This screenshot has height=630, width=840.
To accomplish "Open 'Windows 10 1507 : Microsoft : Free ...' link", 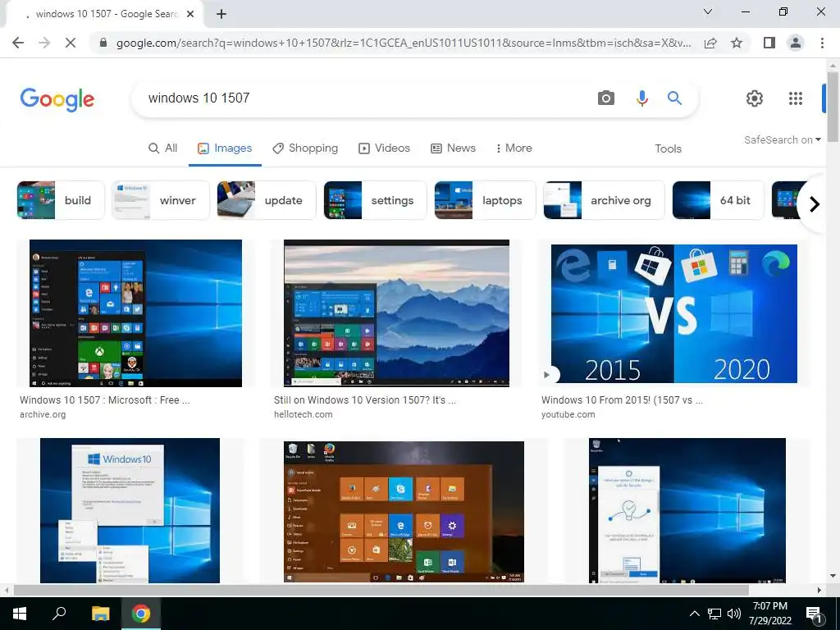I will point(104,400).
